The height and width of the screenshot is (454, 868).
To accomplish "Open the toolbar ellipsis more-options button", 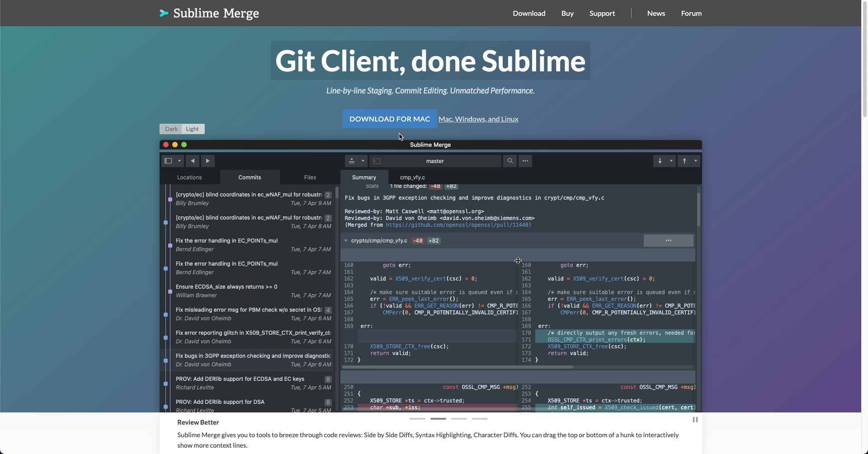I will (x=525, y=161).
